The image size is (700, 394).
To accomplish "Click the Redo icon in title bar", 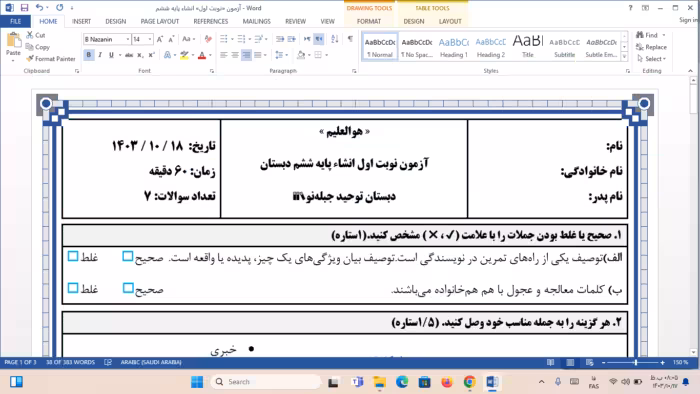I will 60,8.
